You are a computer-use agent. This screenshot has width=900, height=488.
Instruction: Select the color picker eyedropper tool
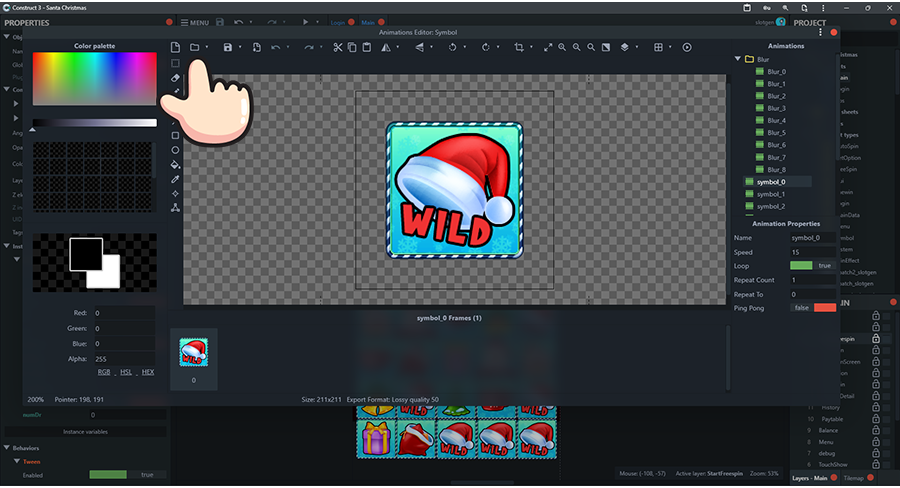click(x=176, y=179)
